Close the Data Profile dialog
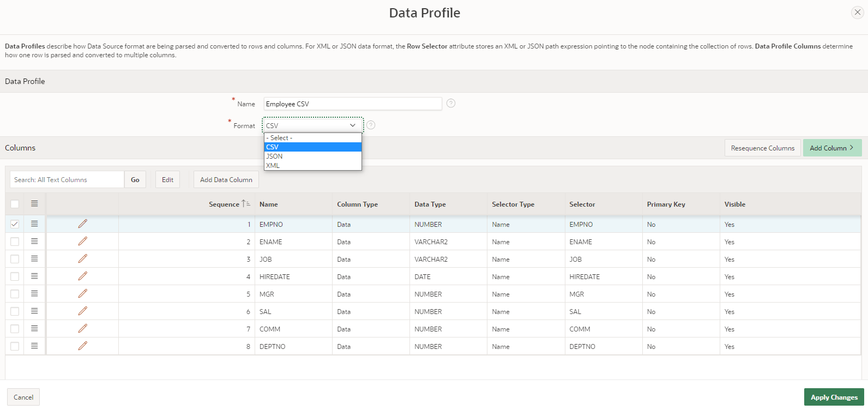The width and height of the screenshot is (868, 410). (857, 13)
